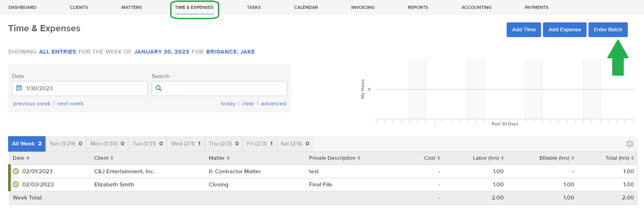This screenshot has width=644, height=211.
Task: Open advanced search link
Action: pos(274,104)
